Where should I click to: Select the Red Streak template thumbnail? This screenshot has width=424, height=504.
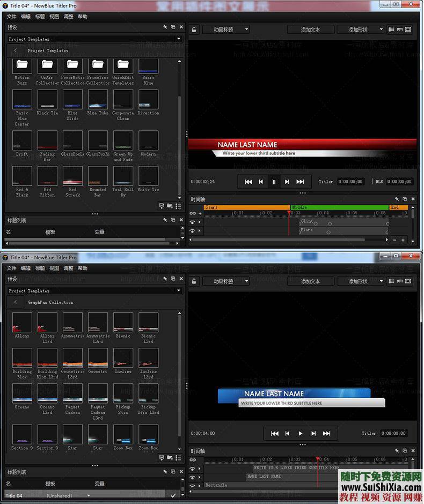pyautogui.click(x=72, y=176)
